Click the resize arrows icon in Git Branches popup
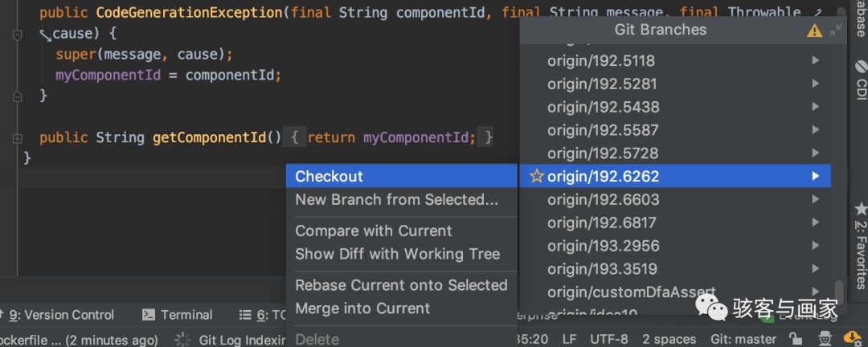Screen dimensions: 868x347 [x=836, y=30]
